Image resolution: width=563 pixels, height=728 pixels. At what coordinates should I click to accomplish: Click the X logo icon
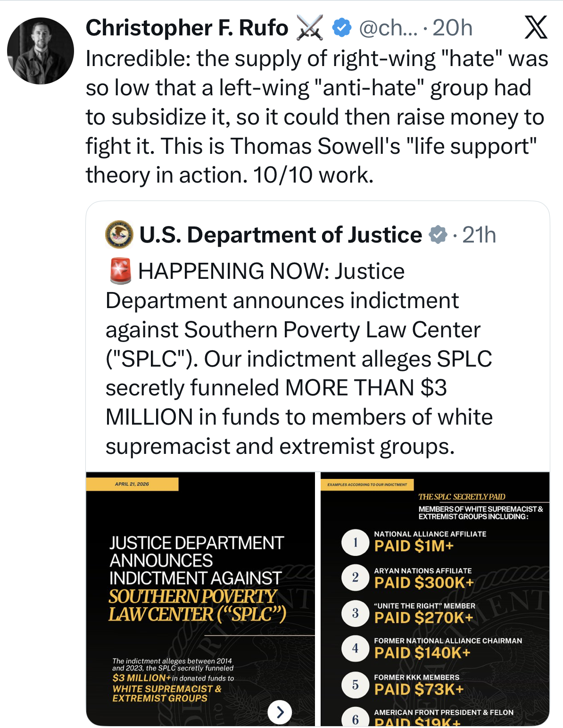tap(536, 27)
